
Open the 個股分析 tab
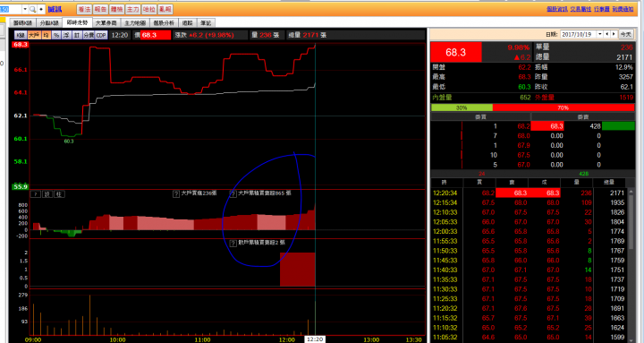pyautogui.click(x=165, y=23)
